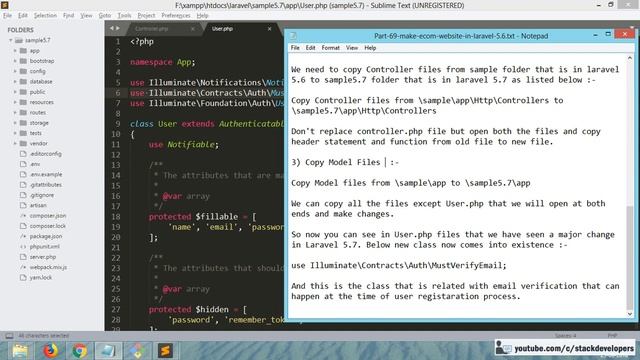Screen dimensions: 640x360
Task: Click '3) Copy Model Files' line in Notepad
Action: pos(345,162)
